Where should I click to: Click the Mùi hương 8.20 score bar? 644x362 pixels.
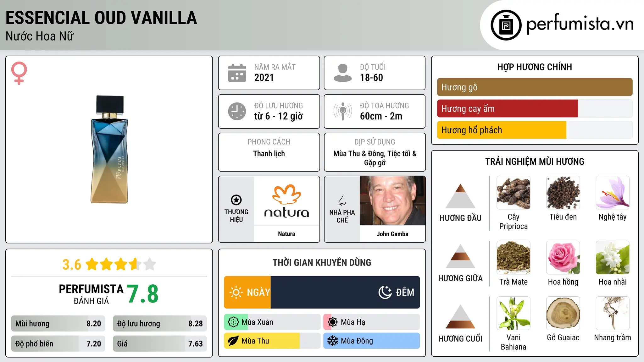click(x=58, y=323)
